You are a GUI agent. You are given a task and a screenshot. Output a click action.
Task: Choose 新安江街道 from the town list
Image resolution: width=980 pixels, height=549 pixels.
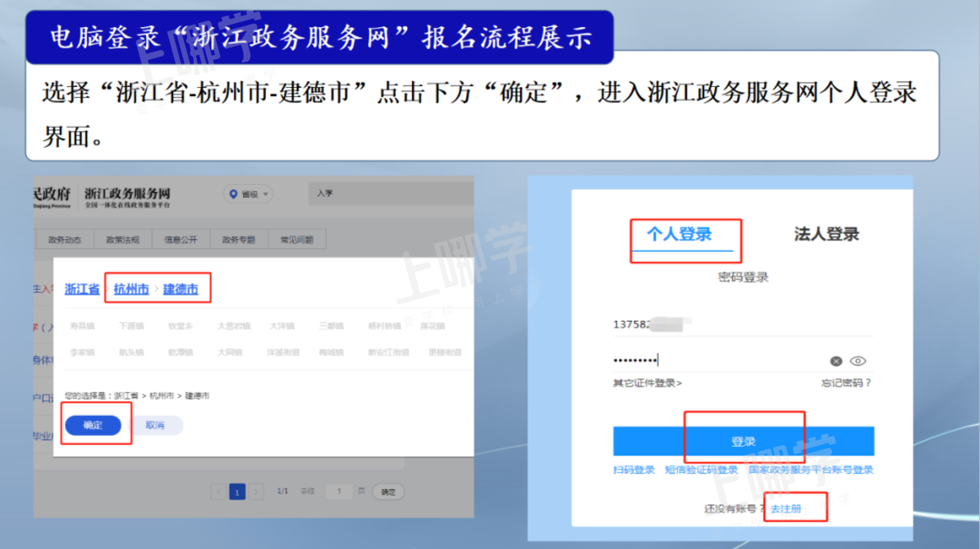(389, 352)
